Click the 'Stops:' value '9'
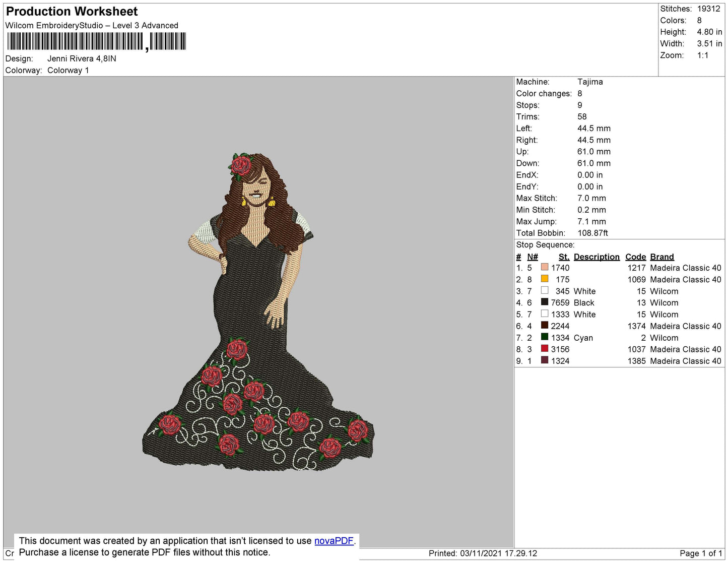The width and height of the screenshot is (728, 563). click(580, 105)
